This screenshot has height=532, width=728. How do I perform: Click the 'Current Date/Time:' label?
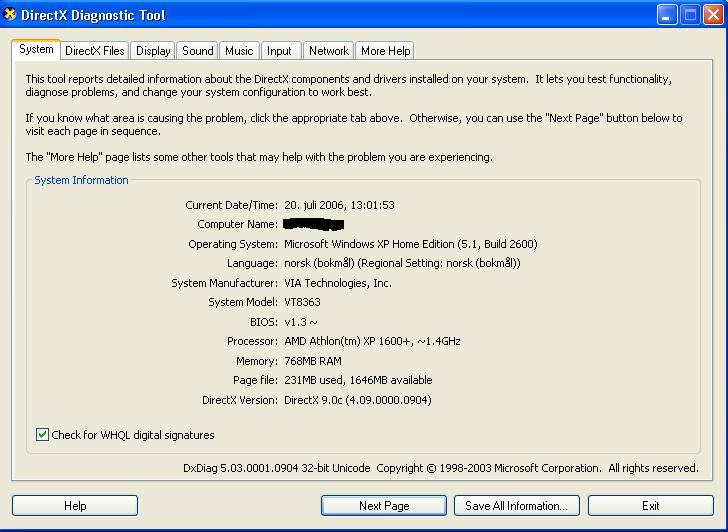(231, 205)
